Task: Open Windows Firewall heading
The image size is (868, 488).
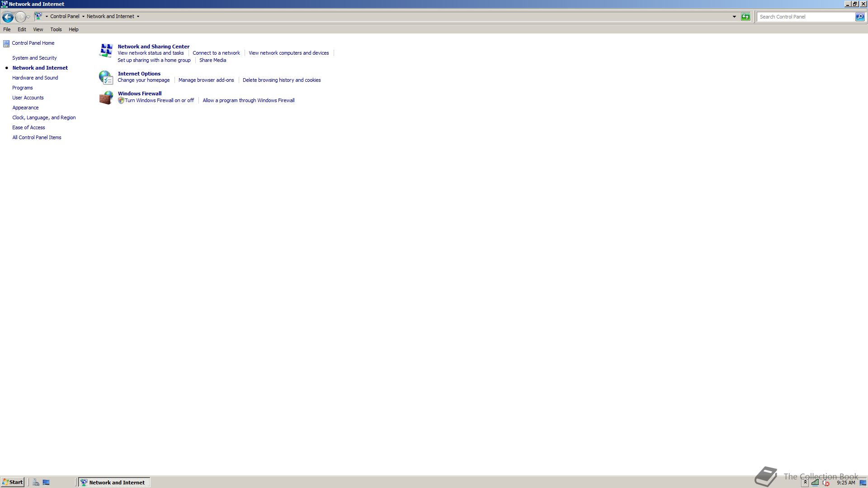Action: (x=140, y=94)
